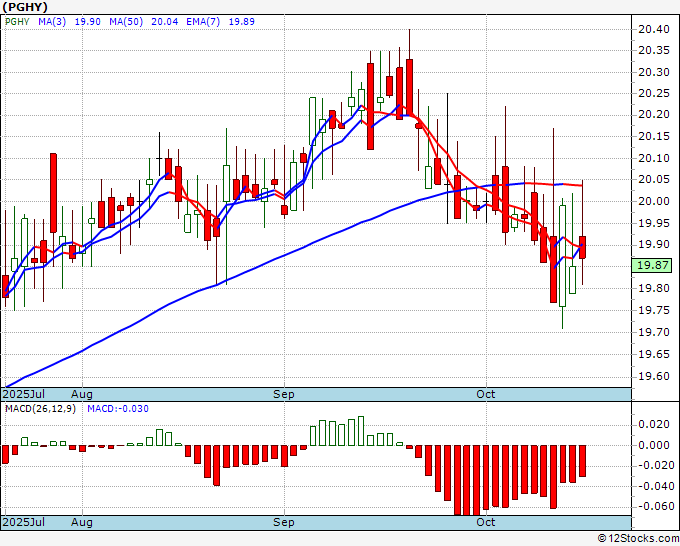Select the 20.20 price axis label

point(654,114)
